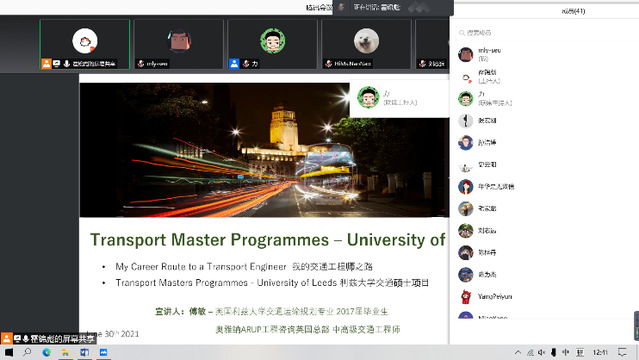Select member 力 in the members list
Viewport: 639px width, 360px height.
(x=544, y=98)
